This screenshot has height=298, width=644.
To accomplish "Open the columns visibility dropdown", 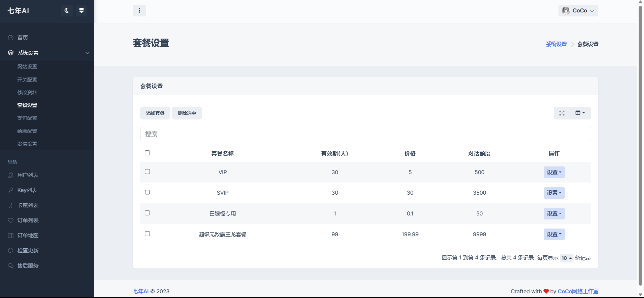I will [x=580, y=113].
